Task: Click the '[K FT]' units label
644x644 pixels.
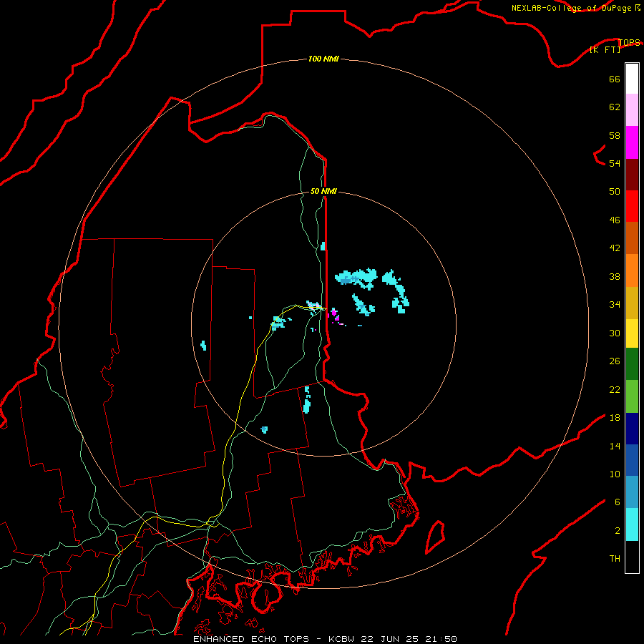Action: (x=605, y=50)
